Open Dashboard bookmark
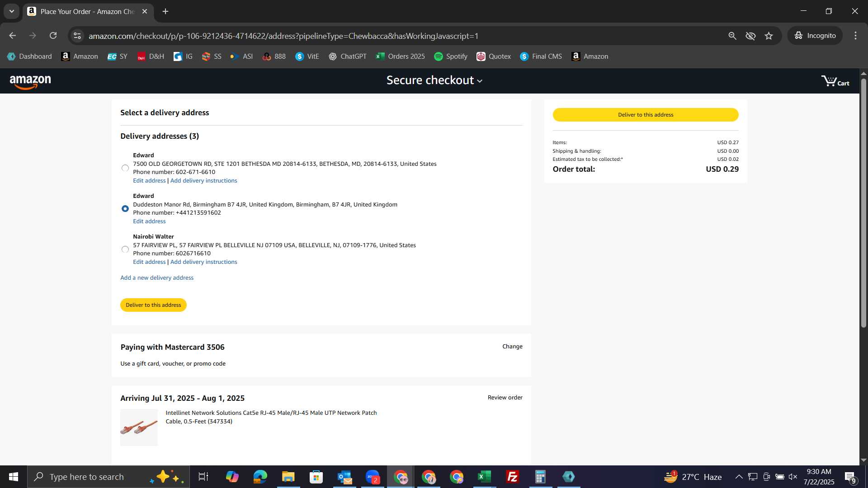The width and height of the screenshot is (868, 488). pos(29,56)
